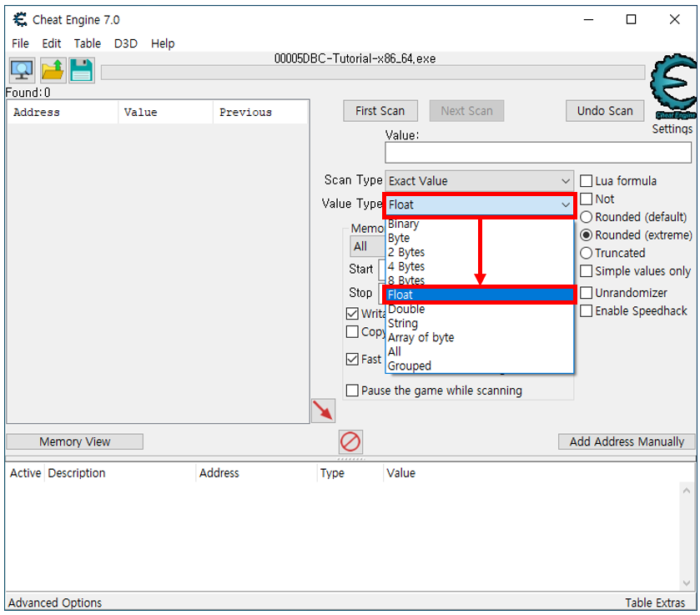
Task: Open the D3D menu
Action: [126, 43]
